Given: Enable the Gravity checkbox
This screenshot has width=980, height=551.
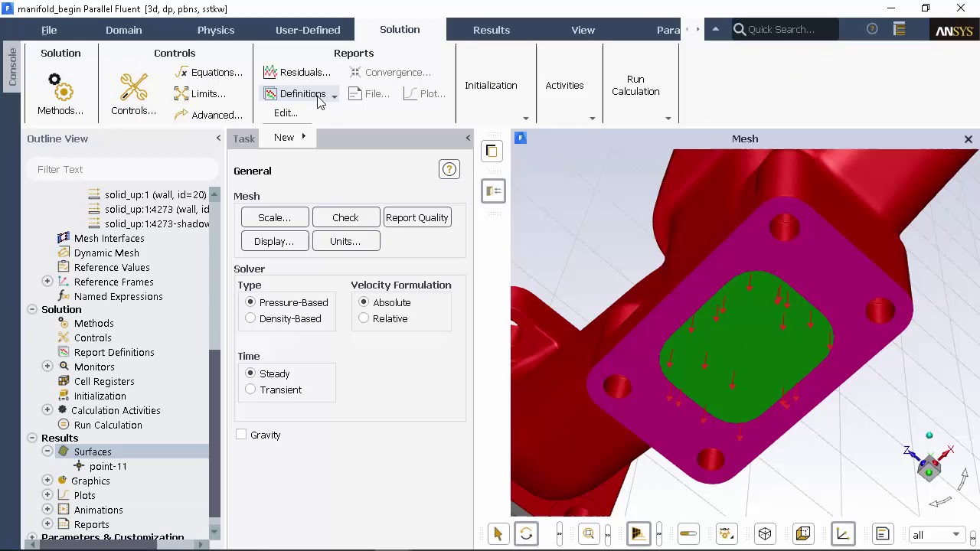Looking at the screenshot, I should click(241, 435).
